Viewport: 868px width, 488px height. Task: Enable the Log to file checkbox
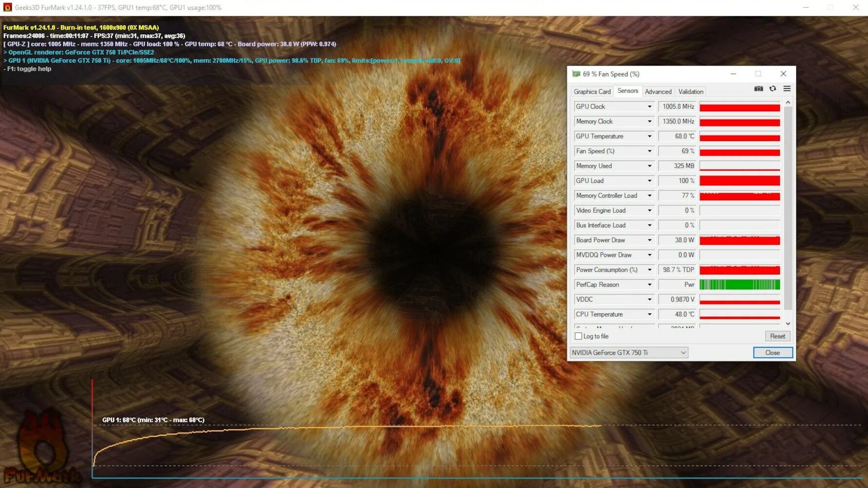578,336
